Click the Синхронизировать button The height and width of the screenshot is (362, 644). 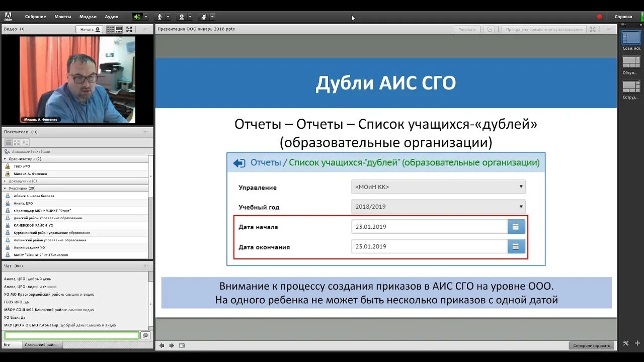(592, 345)
